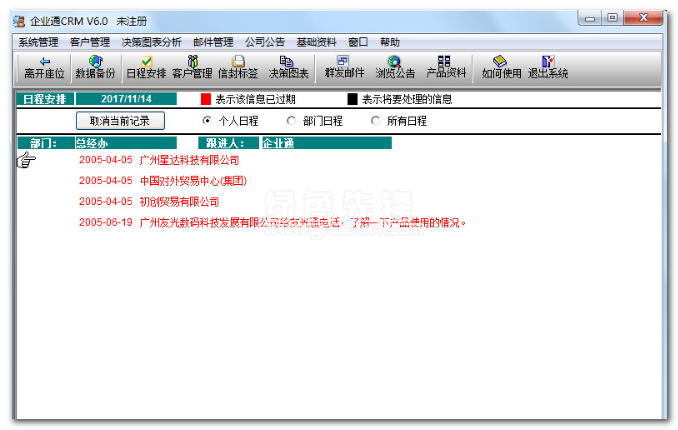Click the red expired-info legend square

coord(206,99)
